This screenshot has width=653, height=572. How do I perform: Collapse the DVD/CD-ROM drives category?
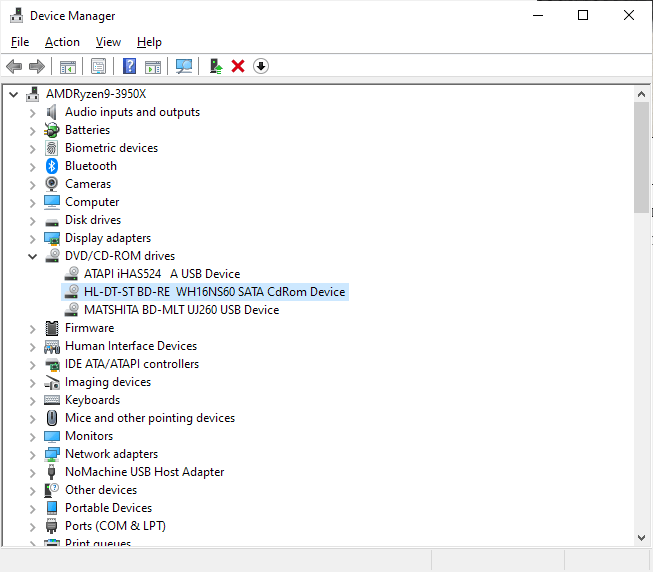pyautogui.click(x=32, y=256)
